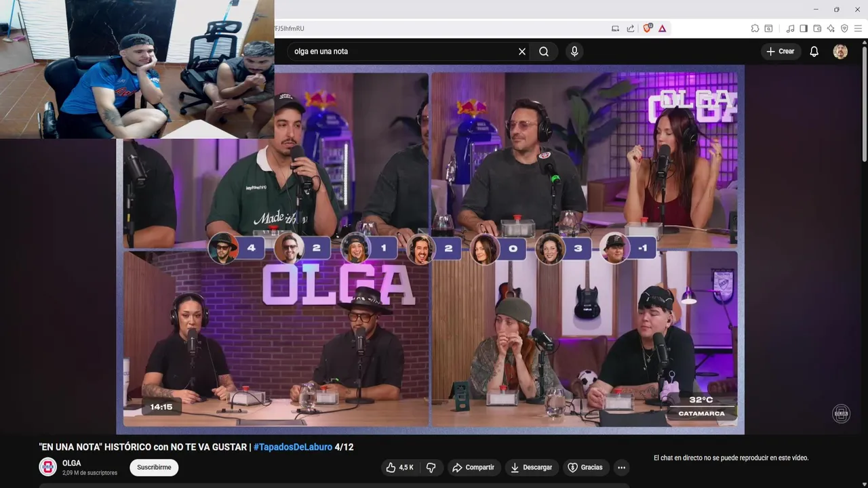
Task: Dislike the video with thumbs-down
Action: (431, 468)
